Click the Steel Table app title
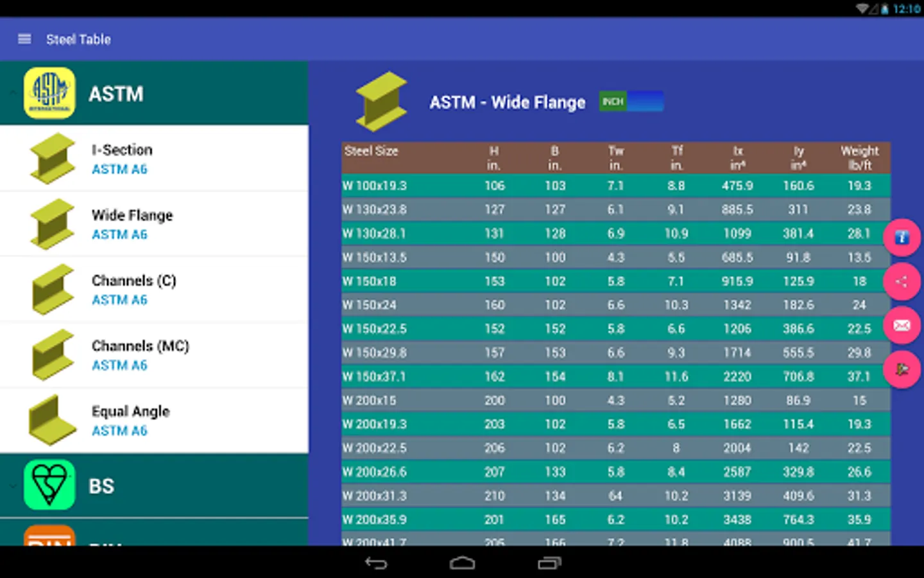Image resolution: width=924 pixels, height=578 pixels. 78,39
